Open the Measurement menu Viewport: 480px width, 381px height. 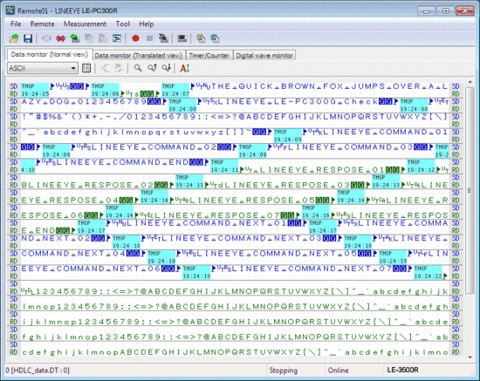click(x=85, y=24)
